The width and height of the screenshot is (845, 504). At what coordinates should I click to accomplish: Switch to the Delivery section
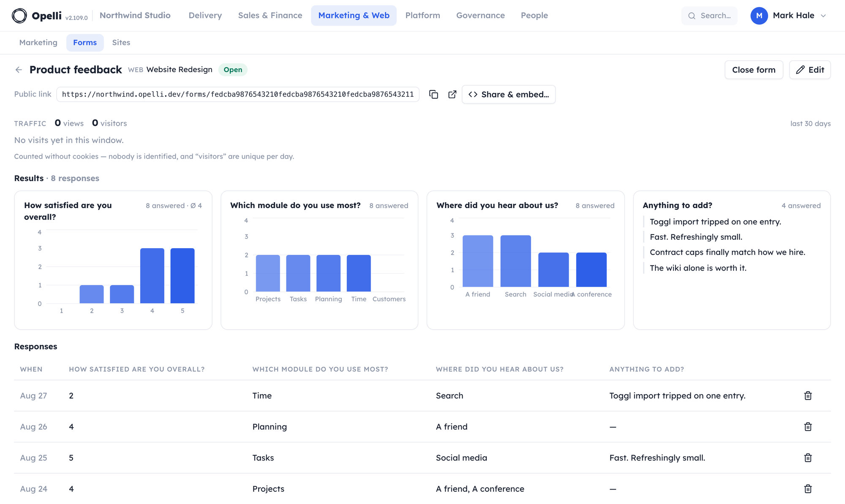[205, 16]
